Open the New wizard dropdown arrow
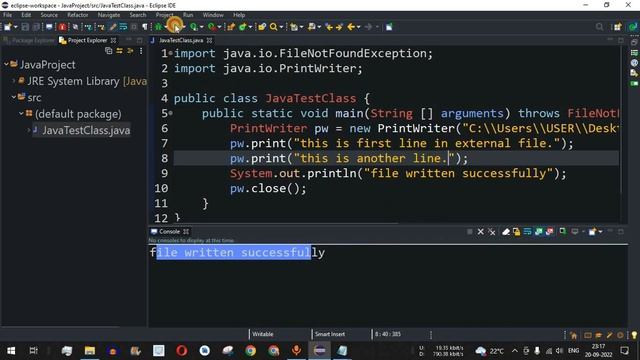 [16, 27]
